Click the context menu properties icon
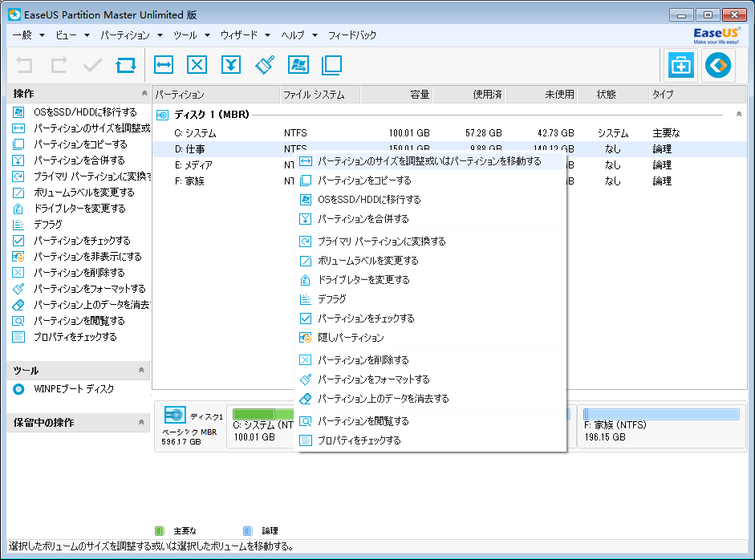This screenshot has width=755, height=560. pos(305,440)
